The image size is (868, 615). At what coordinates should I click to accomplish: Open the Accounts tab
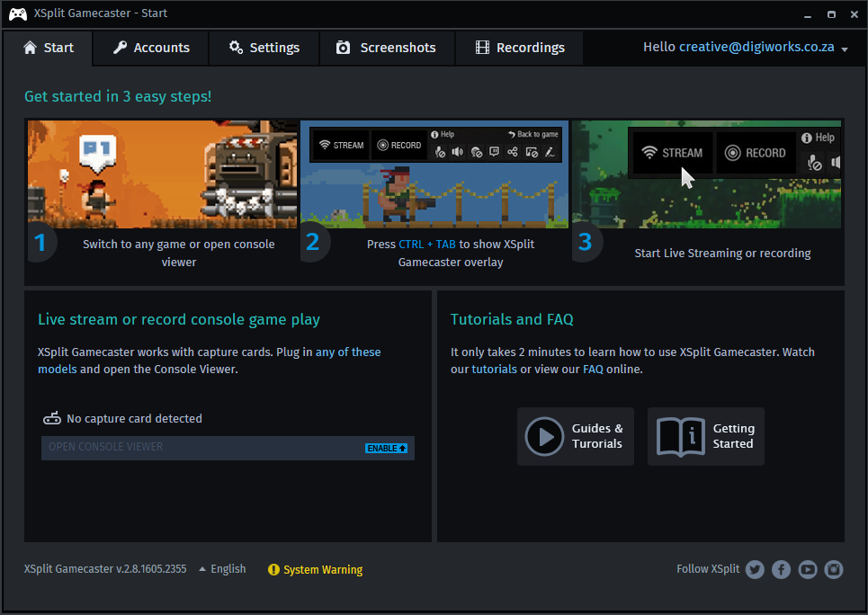click(x=151, y=48)
